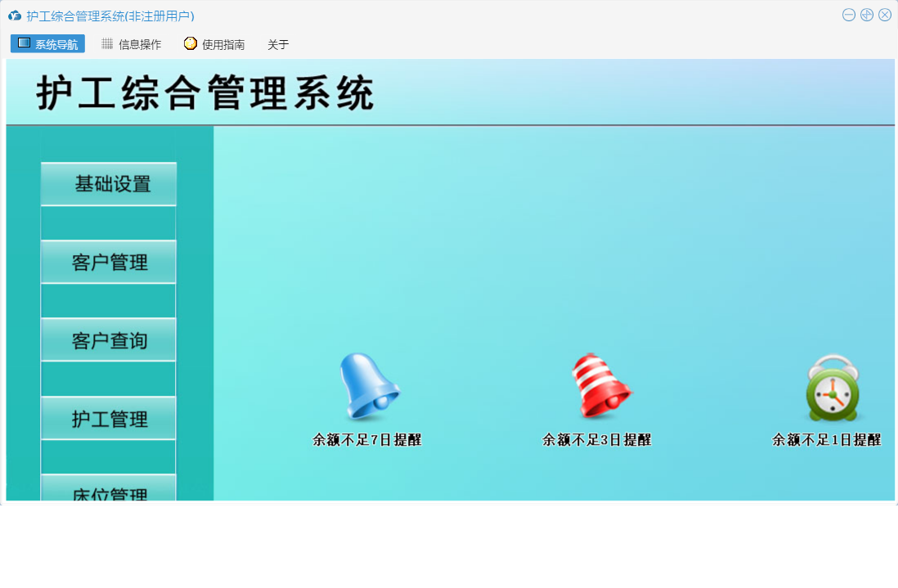Select the 余额不足3日提醒 text
The width and height of the screenshot is (898, 588).
click(597, 440)
